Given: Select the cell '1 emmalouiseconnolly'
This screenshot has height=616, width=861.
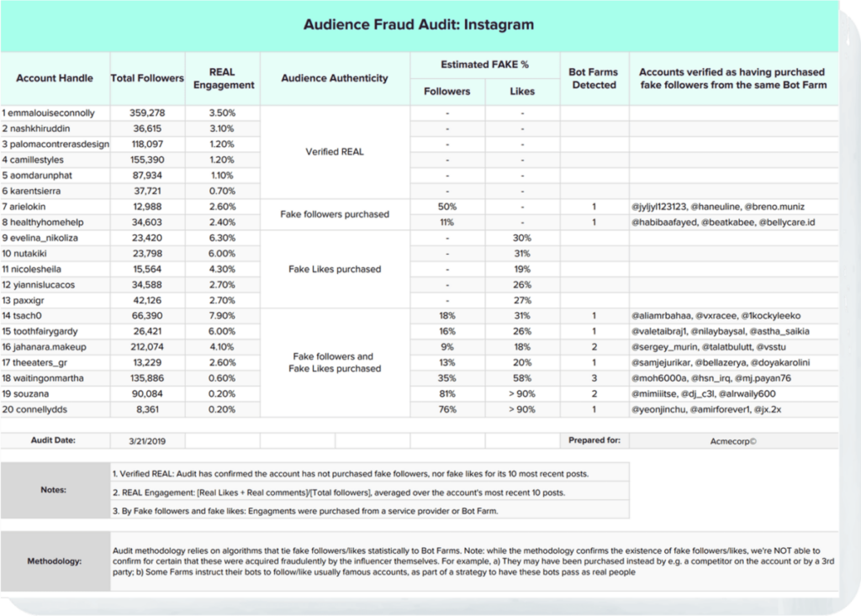Looking at the screenshot, I should click(55, 113).
